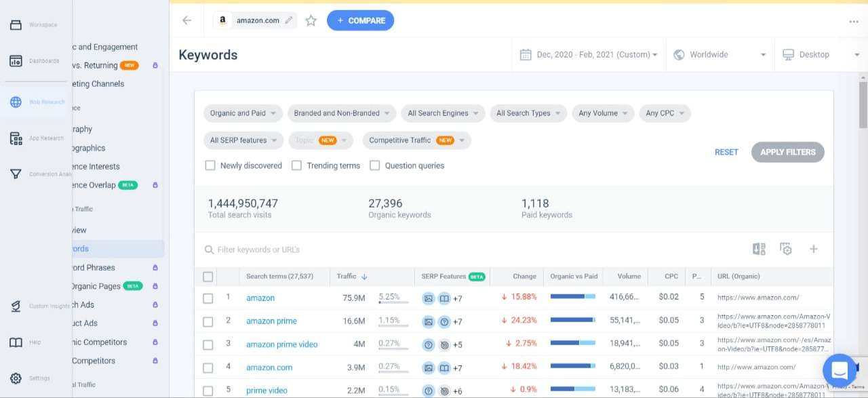Go back using the left arrow
The image size is (868, 398).
coord(186,20)
